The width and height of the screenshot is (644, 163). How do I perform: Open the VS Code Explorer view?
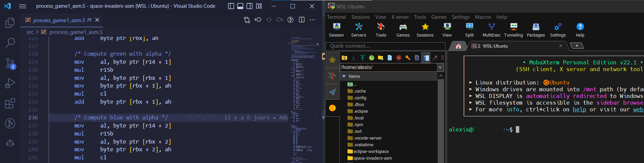coord(10,23)
